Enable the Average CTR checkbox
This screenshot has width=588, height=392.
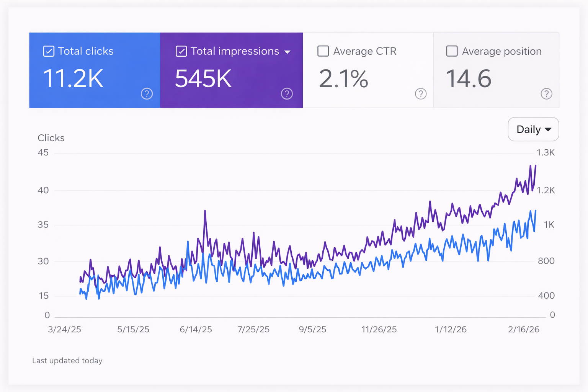coord(323,51)
